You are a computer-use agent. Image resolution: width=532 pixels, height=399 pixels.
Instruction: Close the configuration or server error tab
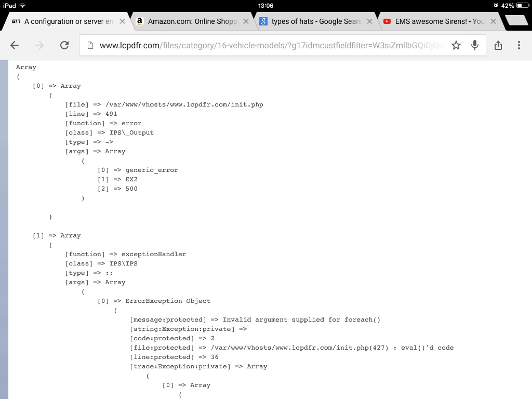(x=123, y=21)
